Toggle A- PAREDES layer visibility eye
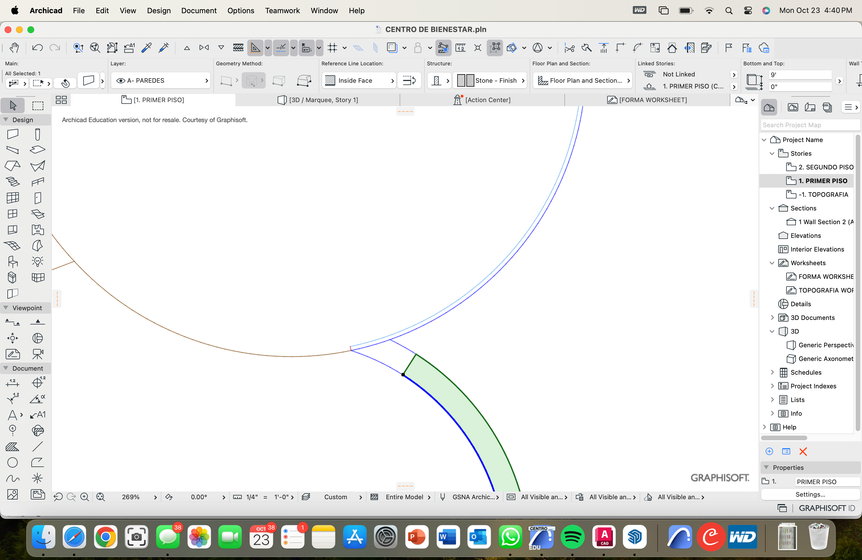This screenshot has height=560, width=862. [120, 81]
